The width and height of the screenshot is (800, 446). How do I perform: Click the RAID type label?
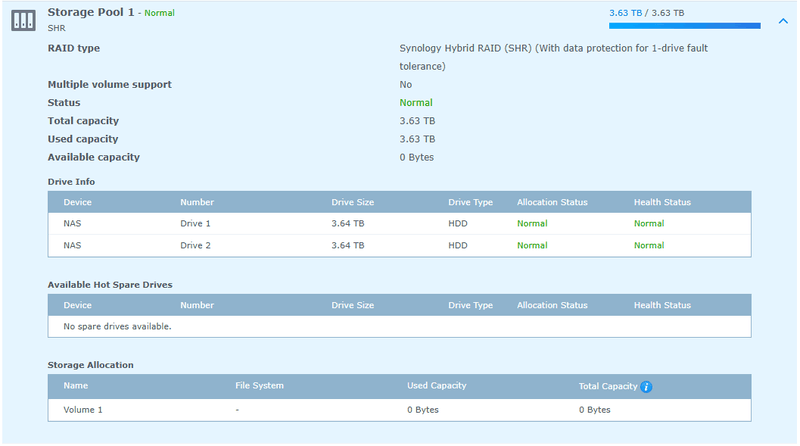(73, 48)
